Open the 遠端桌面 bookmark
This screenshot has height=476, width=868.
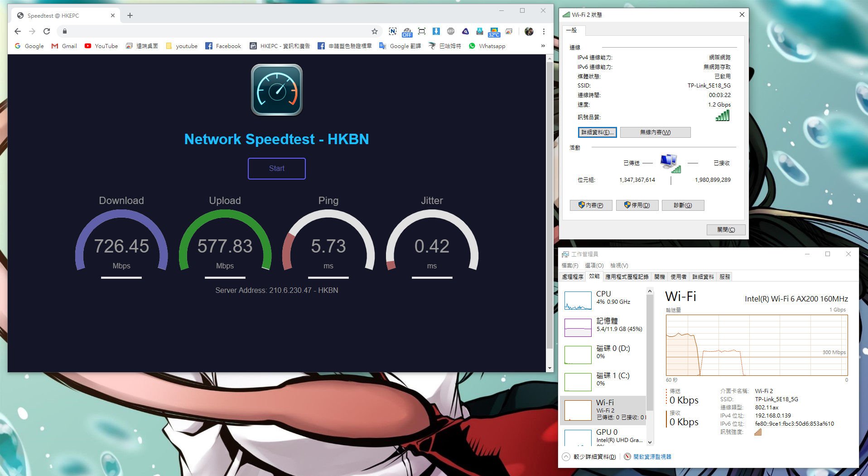pos(142,46)
